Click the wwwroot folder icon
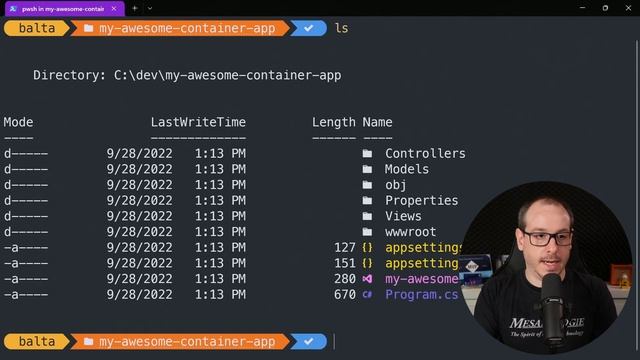The width and height of the screenshot is (640, 360). 367,232
